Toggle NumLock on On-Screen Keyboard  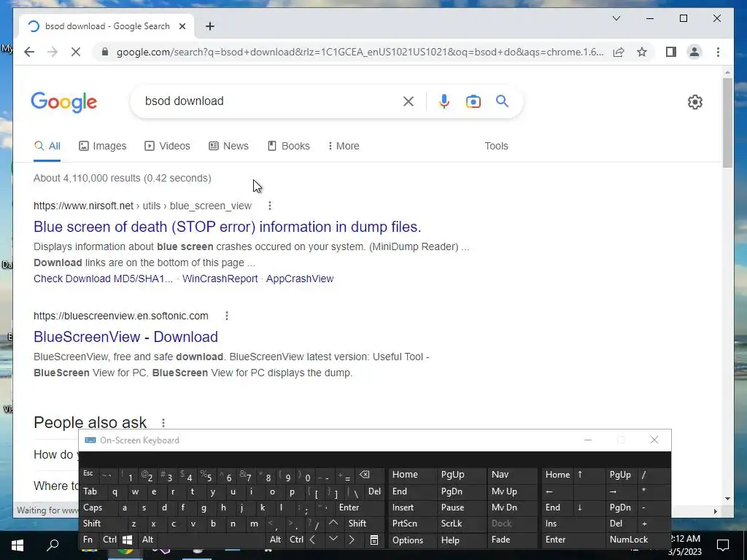[x=638, y=540]
